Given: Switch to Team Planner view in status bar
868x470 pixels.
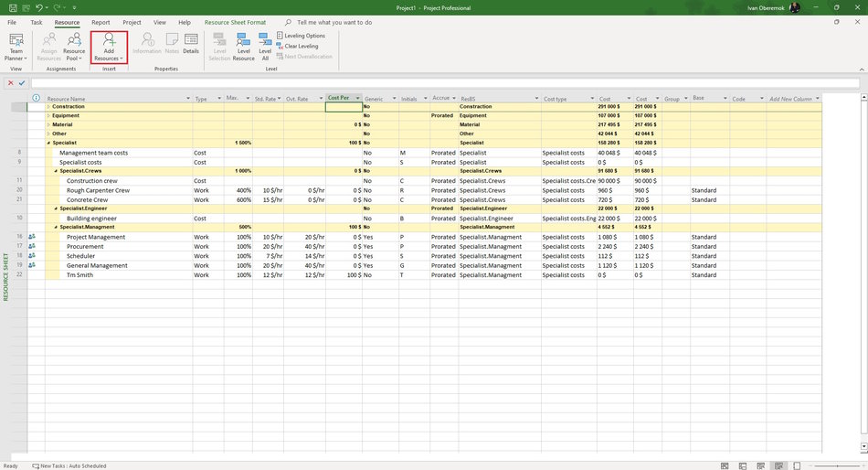Looking at the screenshot, I should pos(760,466).
